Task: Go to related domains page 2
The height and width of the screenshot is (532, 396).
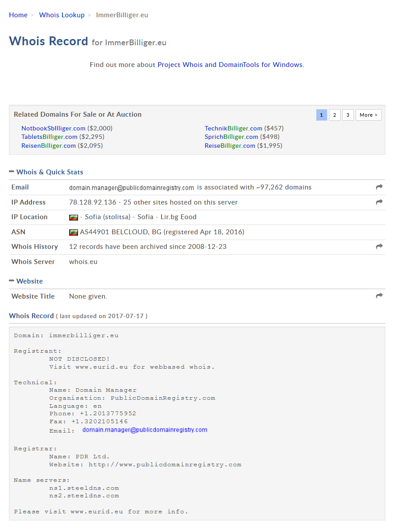Action: pyautogui.click(x=334, y=115)
